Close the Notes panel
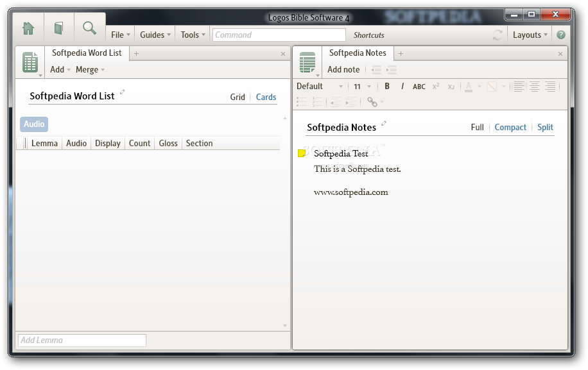 tap(560, 54)
